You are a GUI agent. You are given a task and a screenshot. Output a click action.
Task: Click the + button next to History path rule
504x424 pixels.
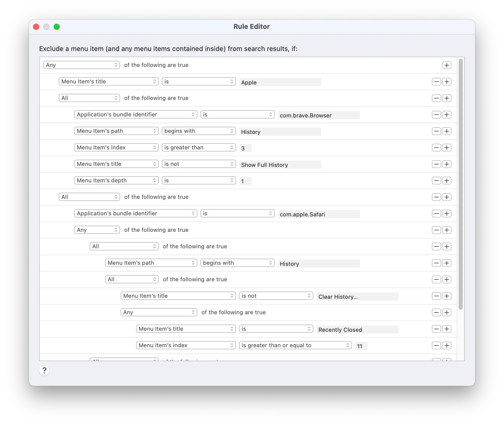(447, 131)
